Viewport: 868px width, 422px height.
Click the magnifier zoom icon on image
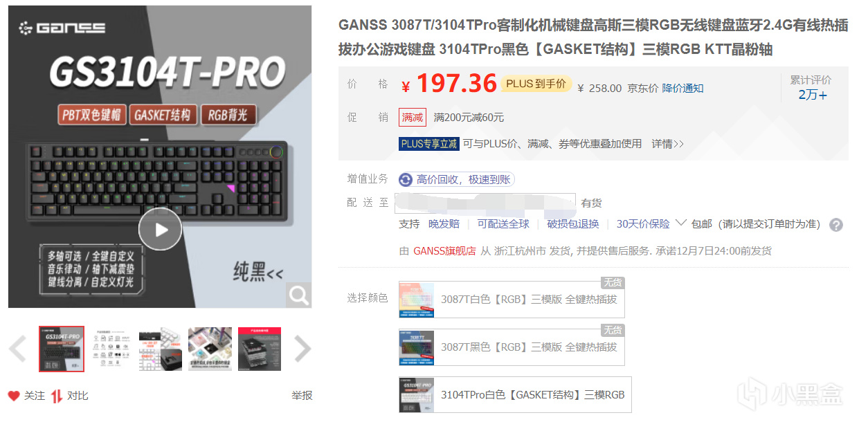coord(298,295)
